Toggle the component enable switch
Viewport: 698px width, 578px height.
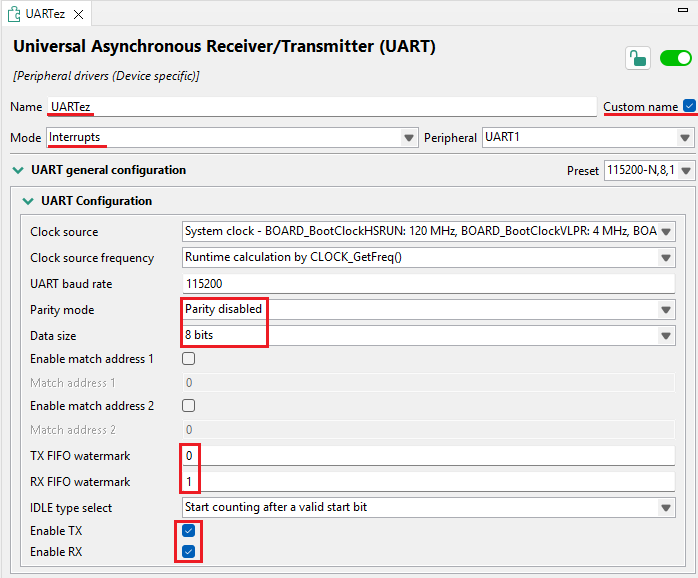point(676,58)
